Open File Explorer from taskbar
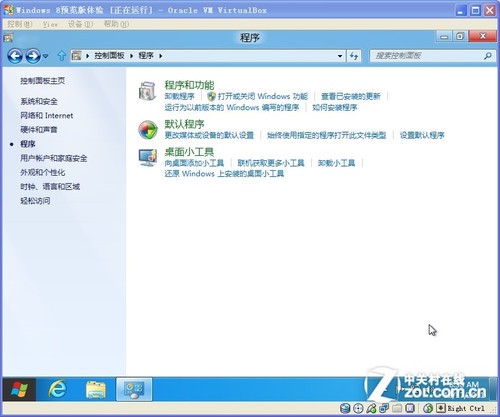The width and height of the screenshot is (500, 417). point(96,390)
